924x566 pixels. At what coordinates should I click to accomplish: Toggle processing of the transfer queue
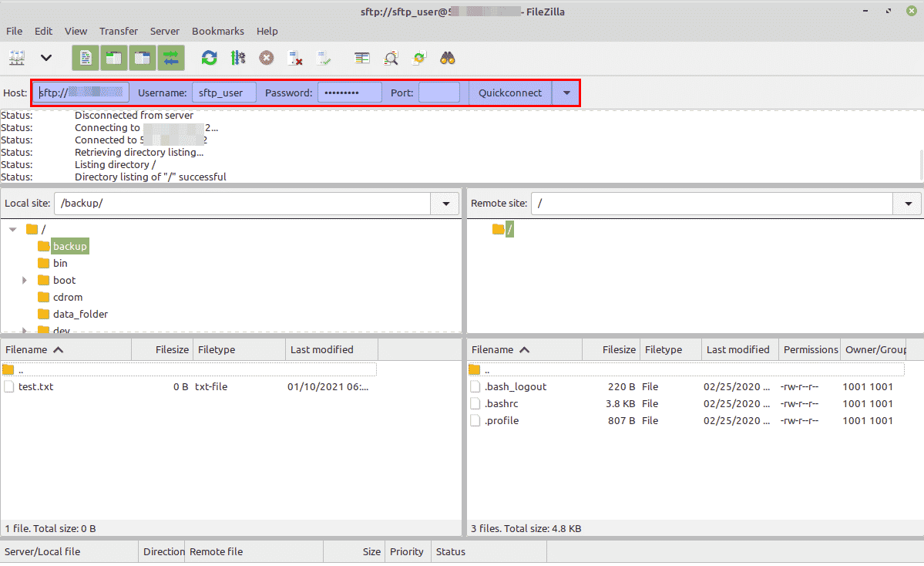[x=238, y=58]
